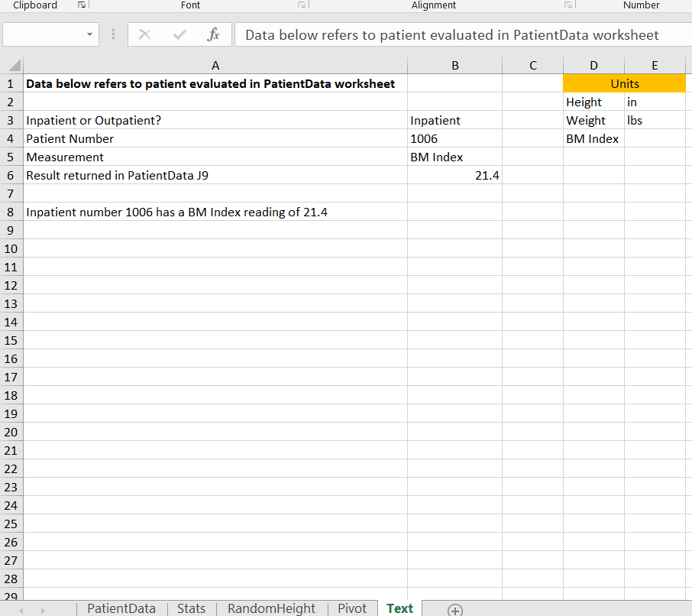This screenshot has height=616, width=692.
Task: Click the 'Measurement' label cell
Action: [215, 157]
